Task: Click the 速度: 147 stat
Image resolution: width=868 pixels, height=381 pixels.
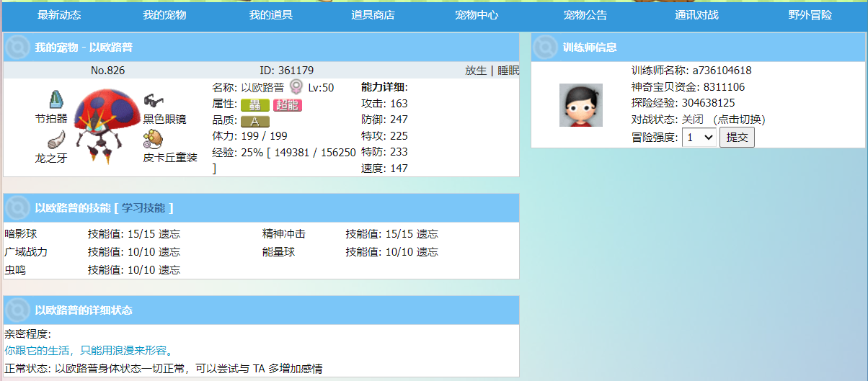Action: pos(384,169)
